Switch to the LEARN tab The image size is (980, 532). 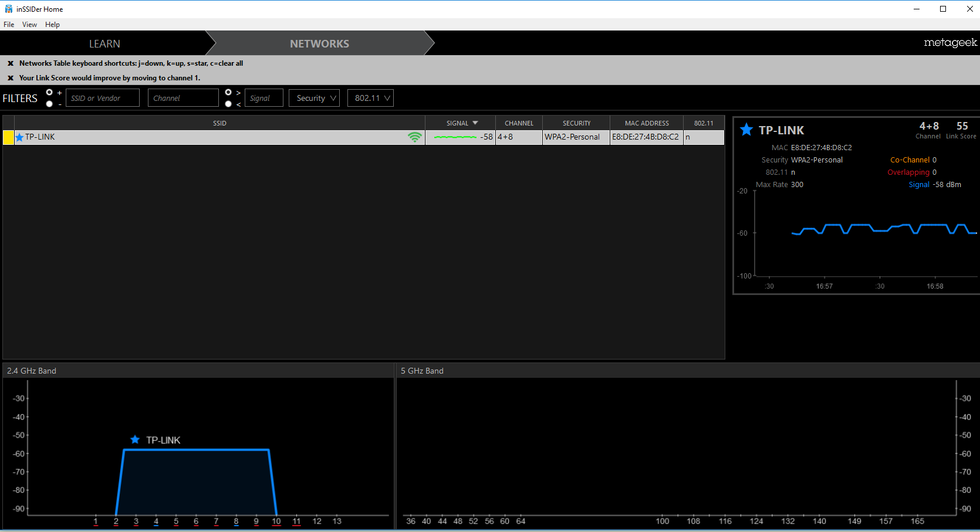104,44
